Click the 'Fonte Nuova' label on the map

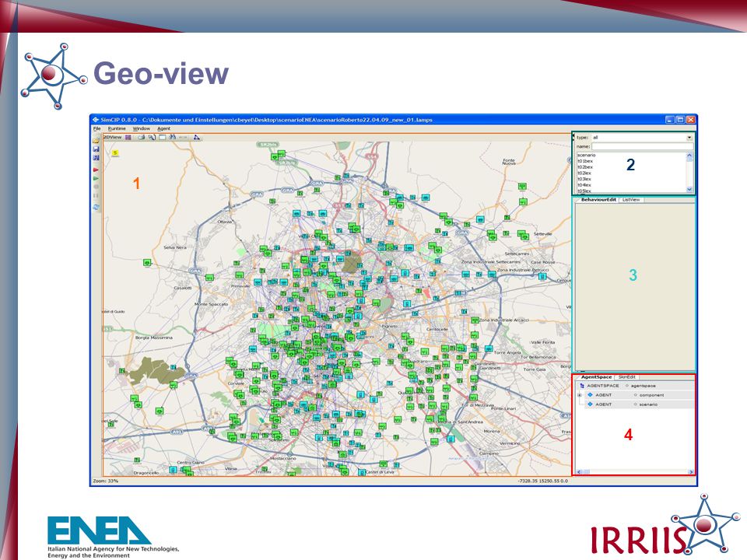[509, 162]
